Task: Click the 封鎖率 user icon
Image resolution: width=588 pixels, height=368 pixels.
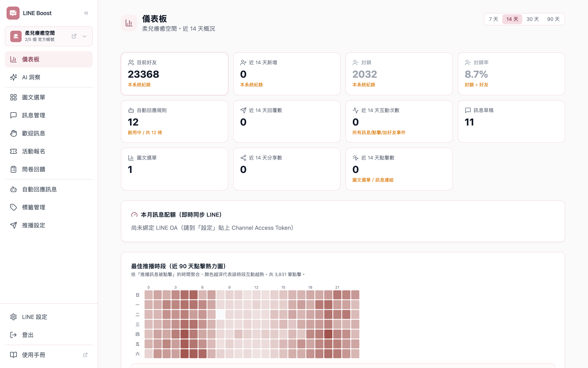Action: 468,63
